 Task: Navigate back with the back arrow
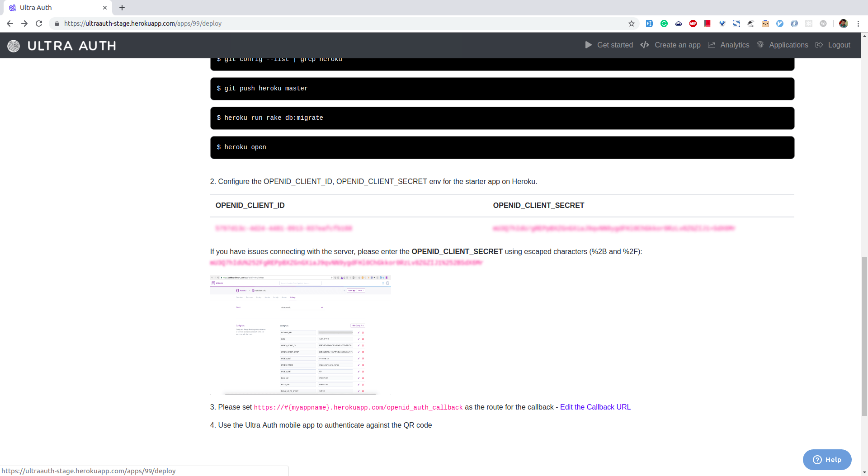(10, 24)
